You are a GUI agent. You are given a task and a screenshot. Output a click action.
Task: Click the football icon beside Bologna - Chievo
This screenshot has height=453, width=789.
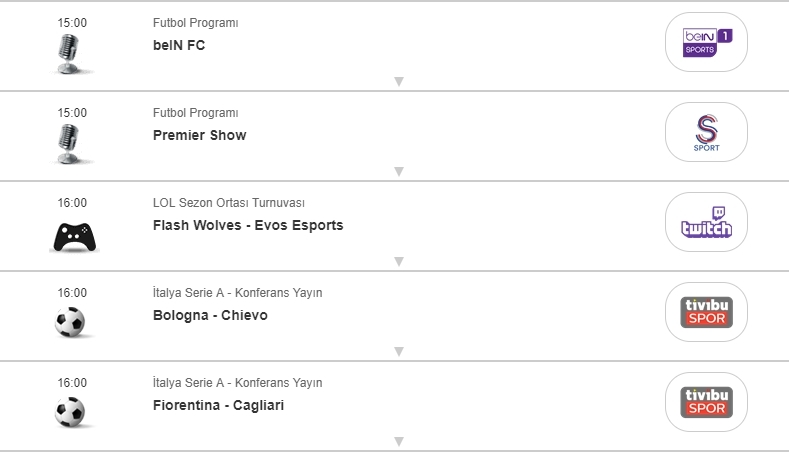(x=70, y=322)
